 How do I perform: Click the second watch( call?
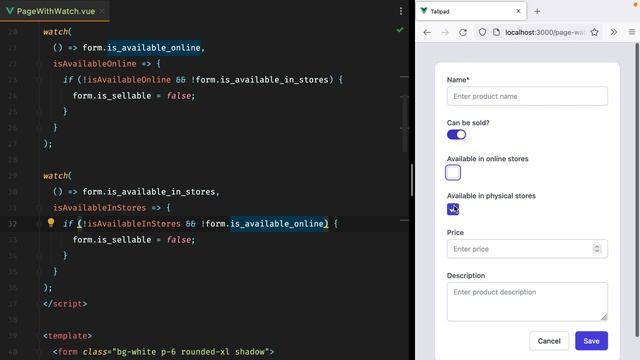coord(58,176)
